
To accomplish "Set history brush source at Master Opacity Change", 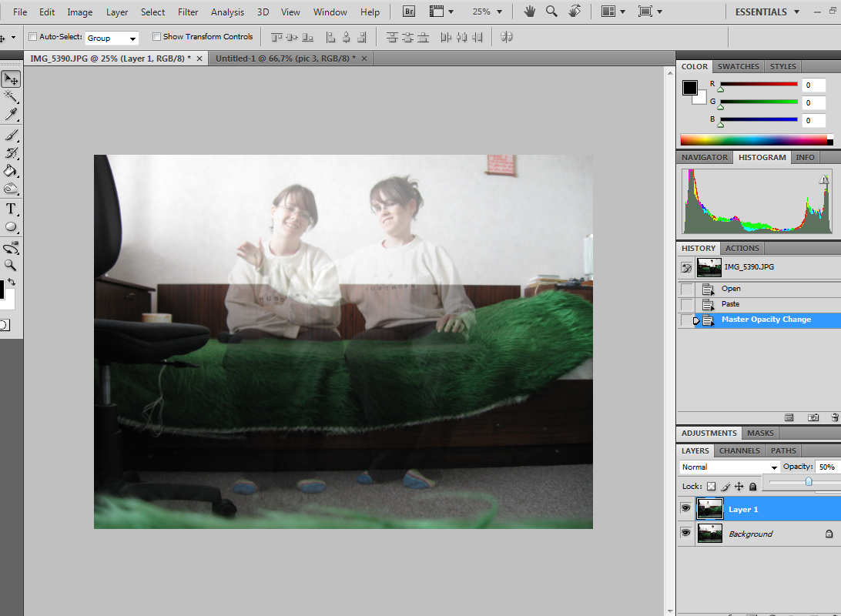I will [x=686, y=320].
